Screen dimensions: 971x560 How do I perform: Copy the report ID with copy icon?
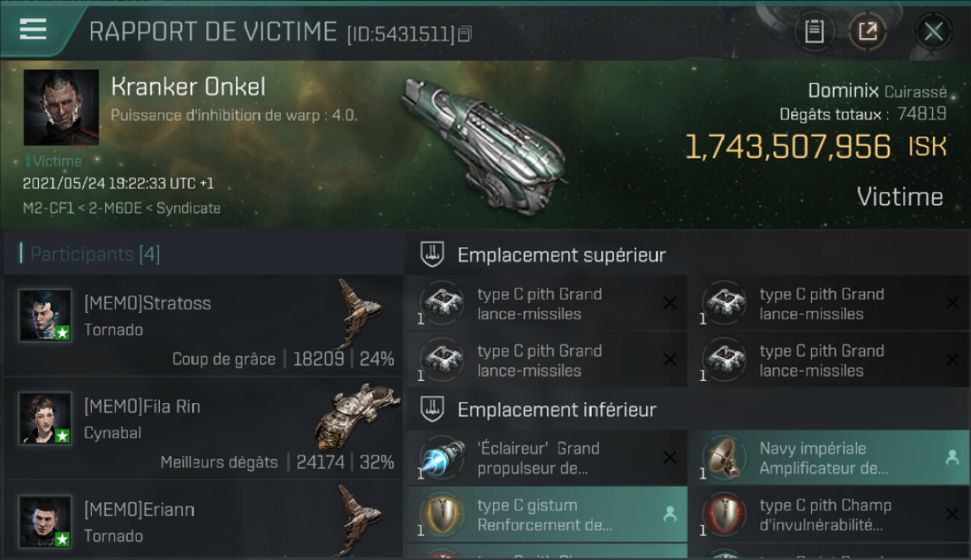click(x=465, y=34)
